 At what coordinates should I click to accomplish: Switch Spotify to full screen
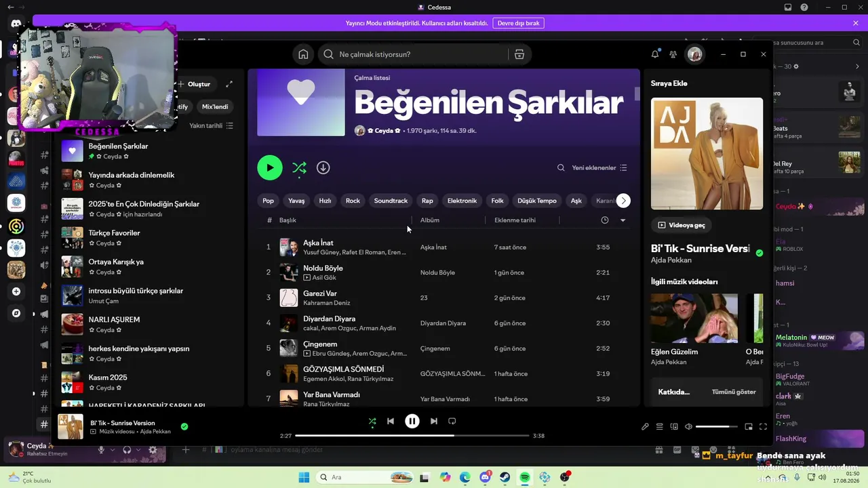(x=763, y=427)
